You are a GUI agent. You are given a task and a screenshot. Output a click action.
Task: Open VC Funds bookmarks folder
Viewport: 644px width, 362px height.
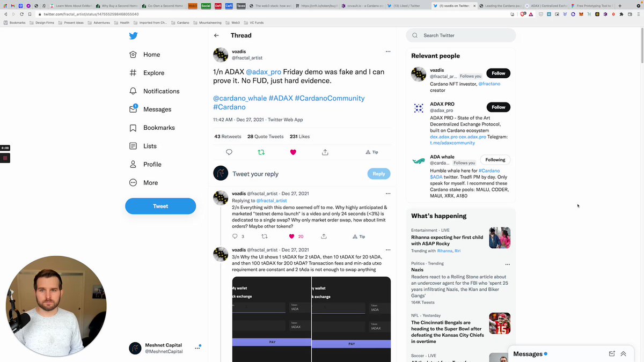point(253,23)
